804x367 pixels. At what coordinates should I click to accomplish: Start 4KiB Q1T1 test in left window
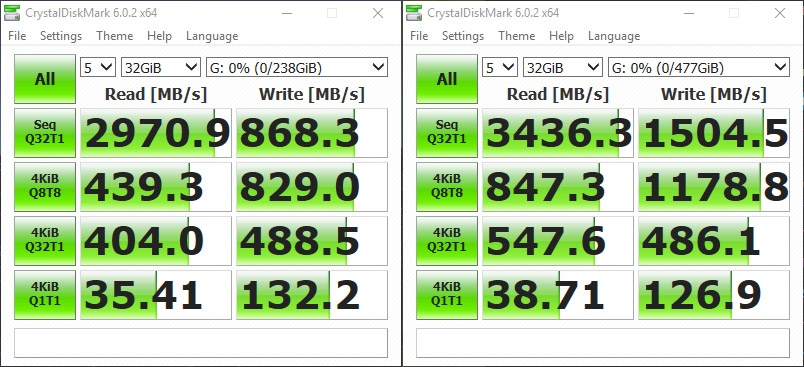[x=45, y=295]
